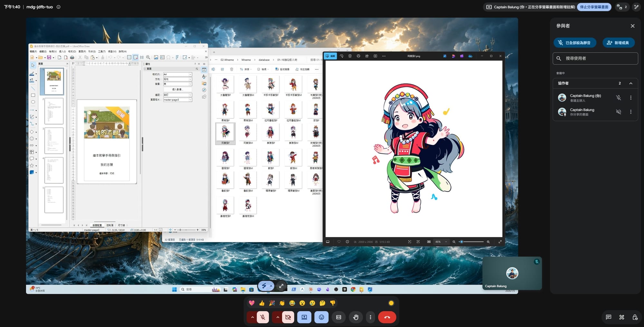
Task: Send the clapping hands emoji reaction
Action: (x=282, y=303)
